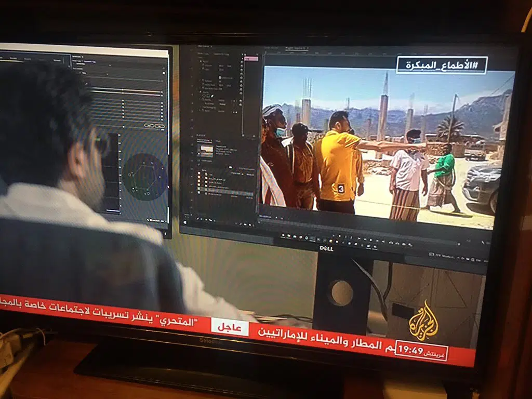Click the circular vectorscope on left monitor

click(145, 177)
